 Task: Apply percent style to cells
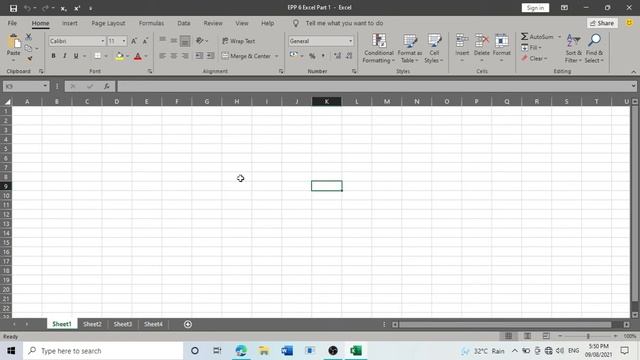[312, 56]
